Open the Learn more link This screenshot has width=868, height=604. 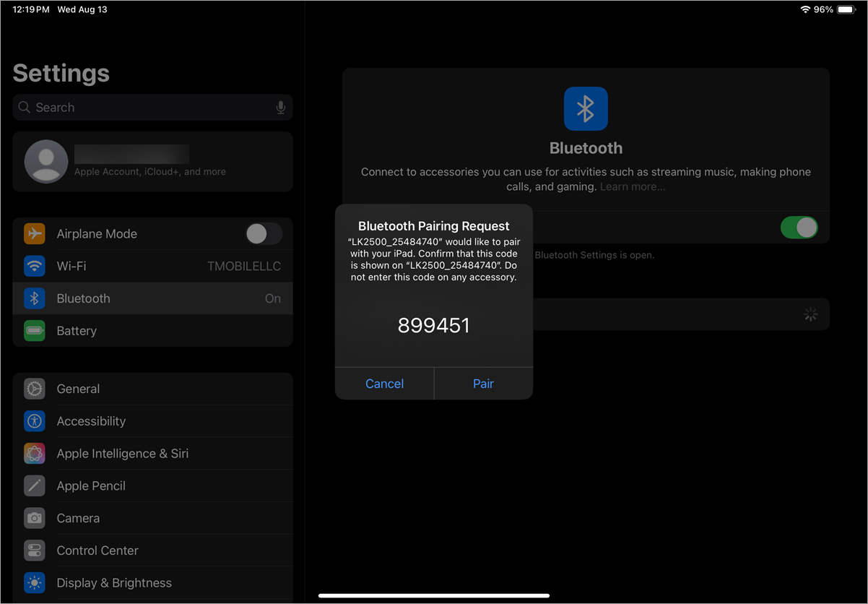coord(633,186)
